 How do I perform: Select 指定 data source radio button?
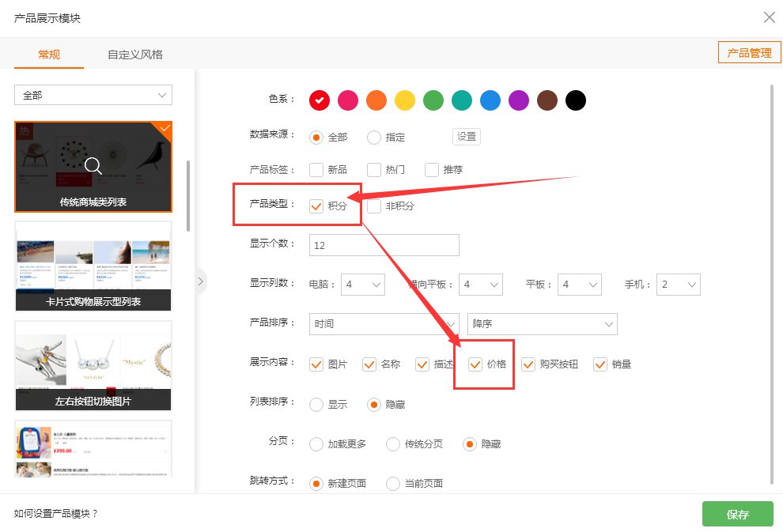(x=374, y=138)
